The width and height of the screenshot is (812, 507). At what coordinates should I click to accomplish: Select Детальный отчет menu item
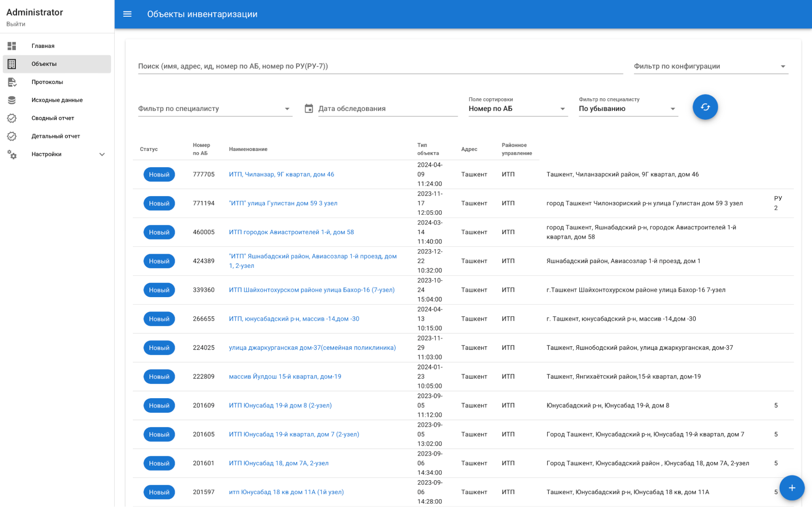tap(57, 136)
